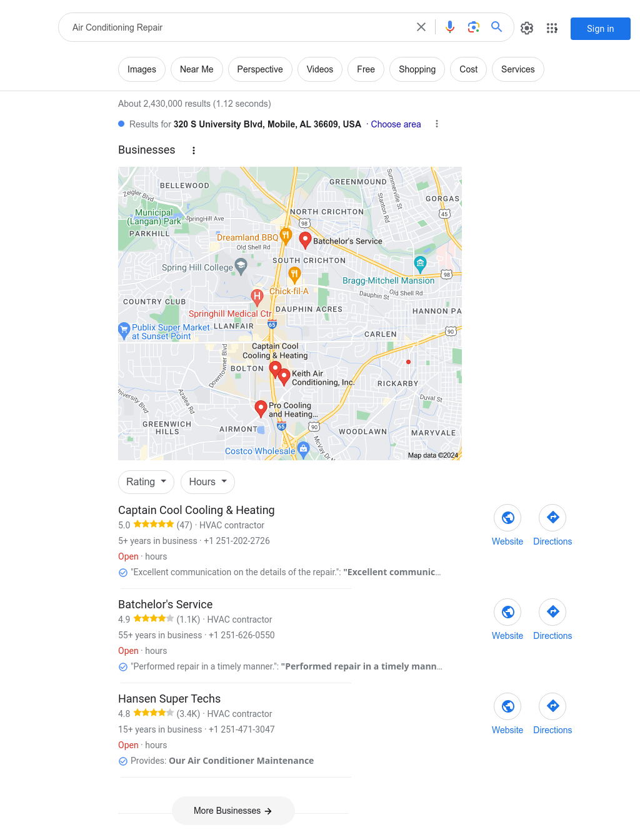Image resolution: width=640 pixels, height=840 pixels.
Task: Start voice search with the microphone
Action: [450, 27]
